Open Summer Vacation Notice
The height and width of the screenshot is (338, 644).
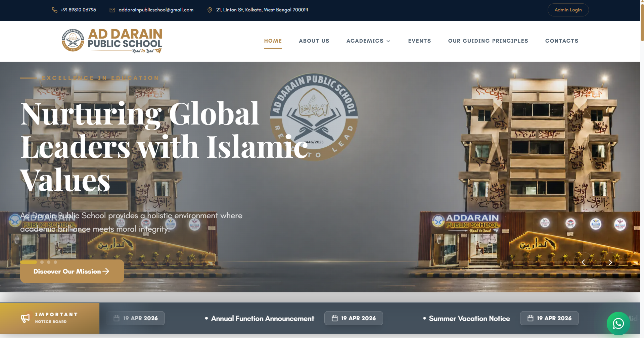tap(469, 319)
